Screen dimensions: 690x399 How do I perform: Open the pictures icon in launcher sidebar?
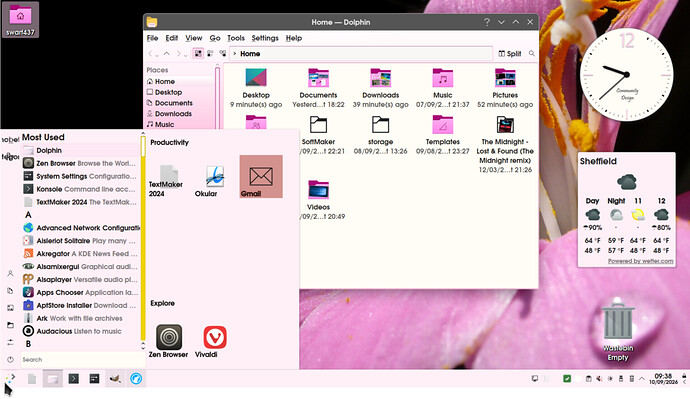click(x=11, y=308)
